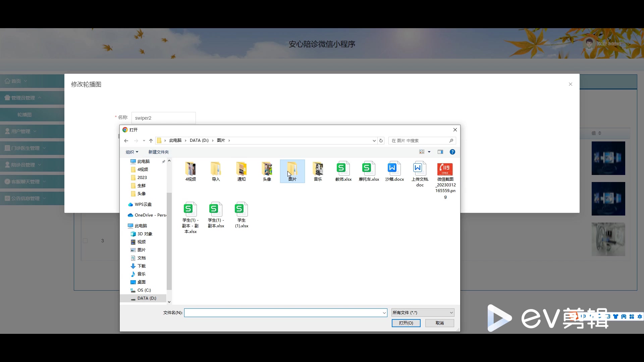Select the 沙箱.docx document file

[x=394, y=171]
